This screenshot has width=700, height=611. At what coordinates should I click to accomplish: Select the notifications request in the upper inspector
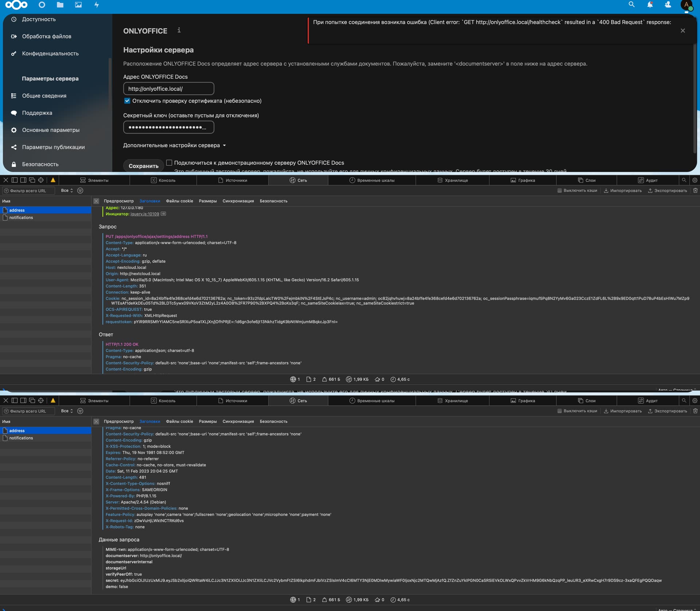coord(46,218)
